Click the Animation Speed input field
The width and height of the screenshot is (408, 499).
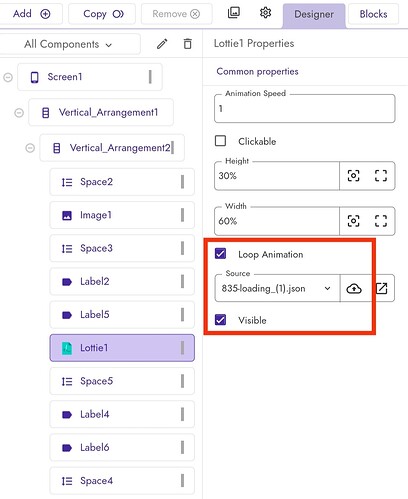(305, 109)
